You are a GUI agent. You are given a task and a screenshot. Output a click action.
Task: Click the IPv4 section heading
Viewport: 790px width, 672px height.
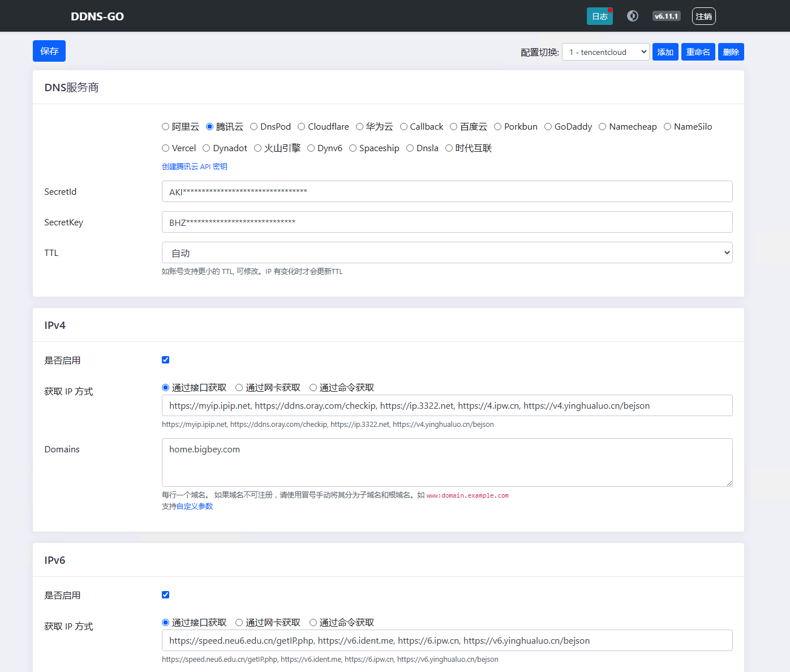pyautogui.click(x=55, y=326)
